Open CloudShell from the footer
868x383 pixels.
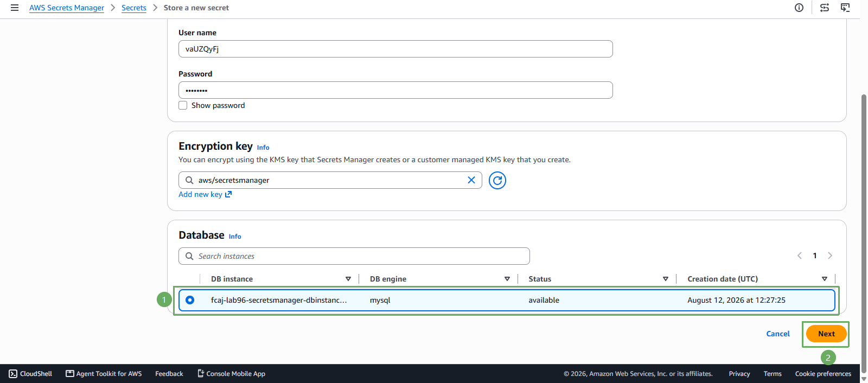(31, 374)
